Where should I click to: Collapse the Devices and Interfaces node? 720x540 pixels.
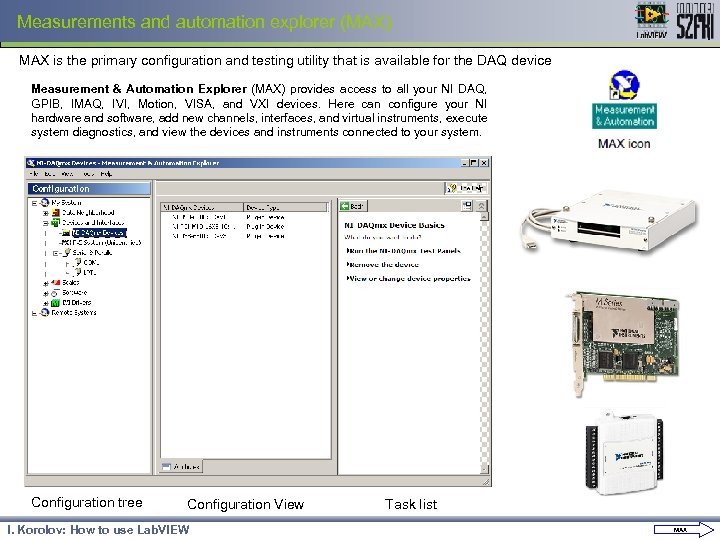click(45, 223)
